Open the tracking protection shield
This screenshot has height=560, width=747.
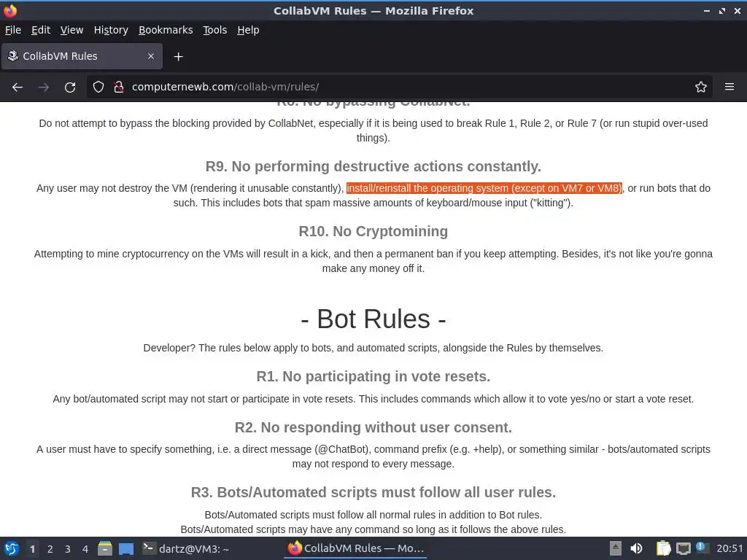pyautogui.click(x=98, y=87)
